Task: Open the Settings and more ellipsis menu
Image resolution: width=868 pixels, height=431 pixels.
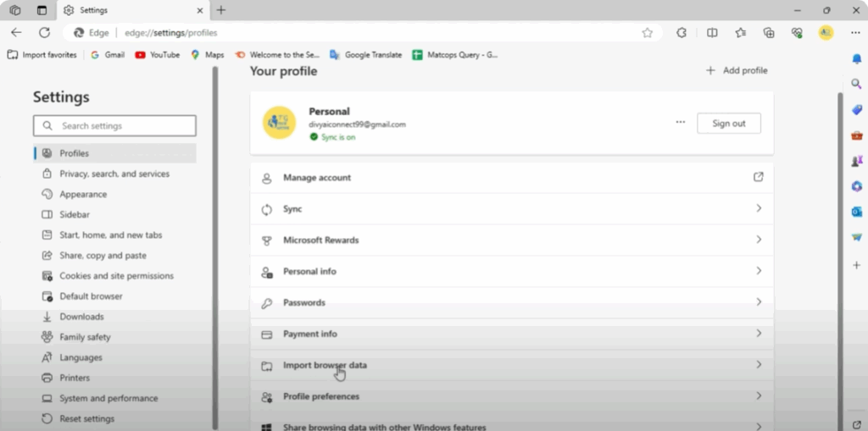Action: 855,33
